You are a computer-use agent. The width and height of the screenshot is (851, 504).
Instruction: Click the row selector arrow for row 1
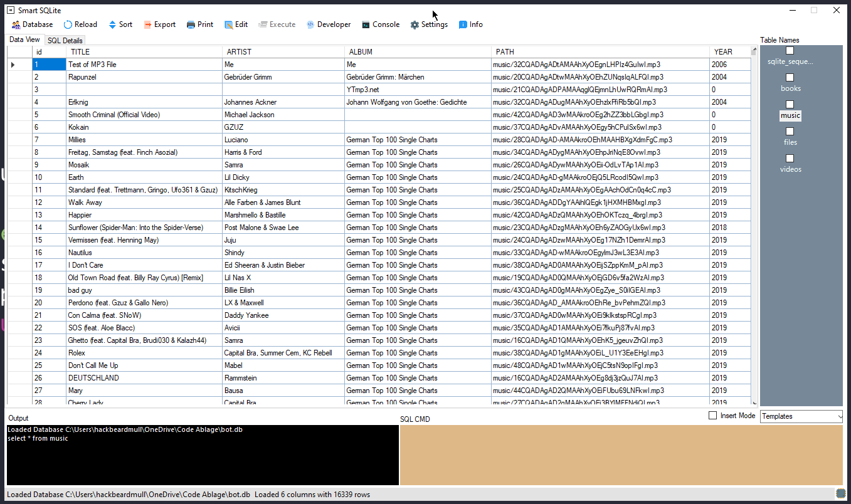(13, 65)
